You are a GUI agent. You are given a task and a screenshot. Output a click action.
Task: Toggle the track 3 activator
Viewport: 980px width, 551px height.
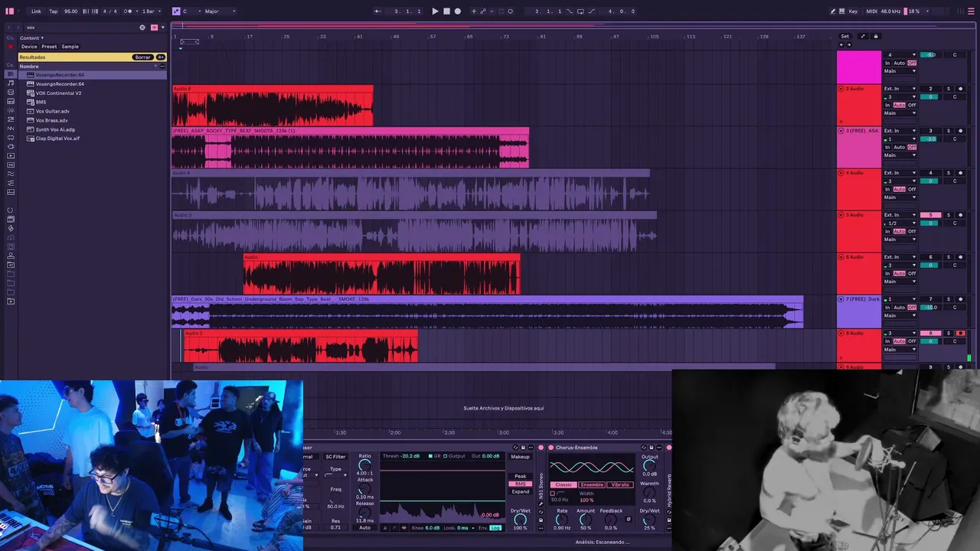[x=930, y=131]
